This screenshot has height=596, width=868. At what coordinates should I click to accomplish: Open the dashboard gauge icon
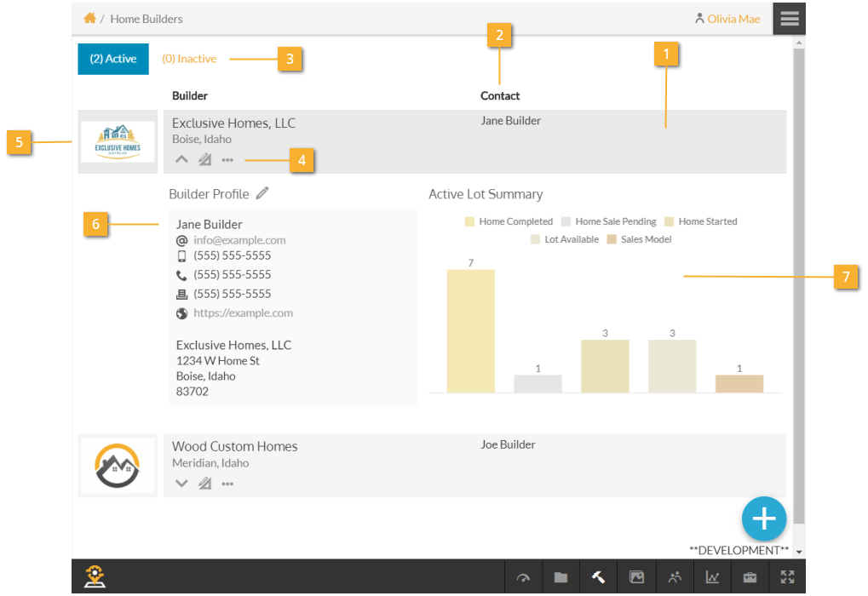[523, 578]
